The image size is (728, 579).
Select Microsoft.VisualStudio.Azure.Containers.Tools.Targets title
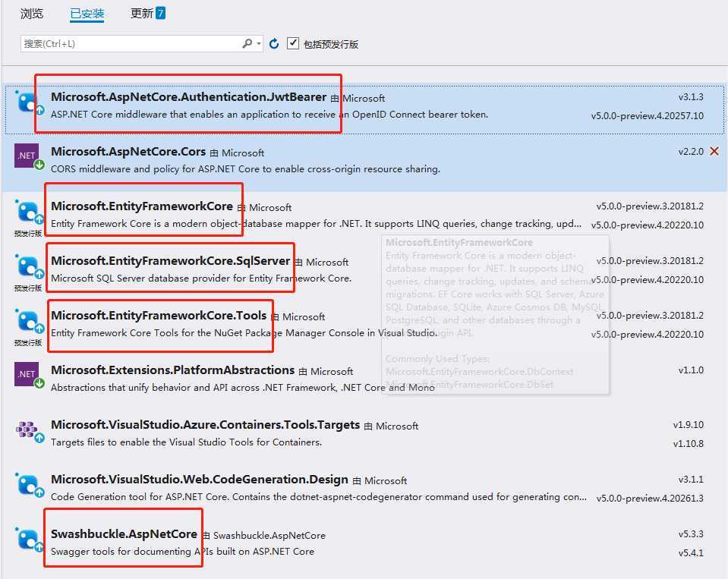click(205, 425)
